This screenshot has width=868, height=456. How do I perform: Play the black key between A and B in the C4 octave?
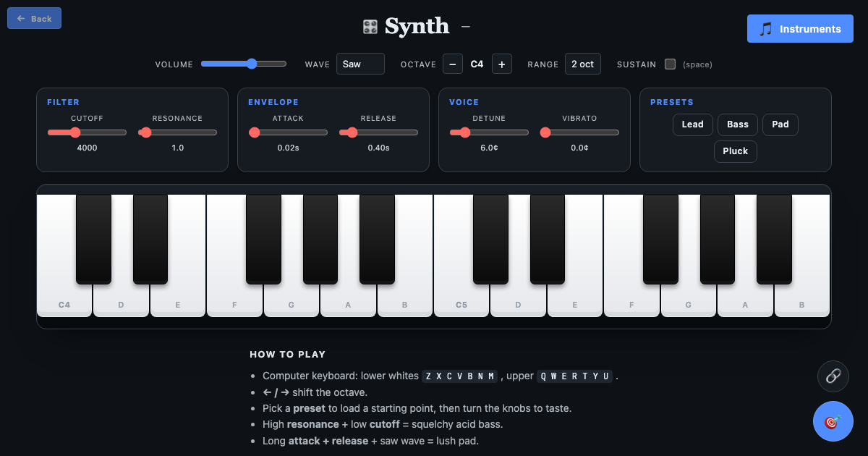click(378, 239)
